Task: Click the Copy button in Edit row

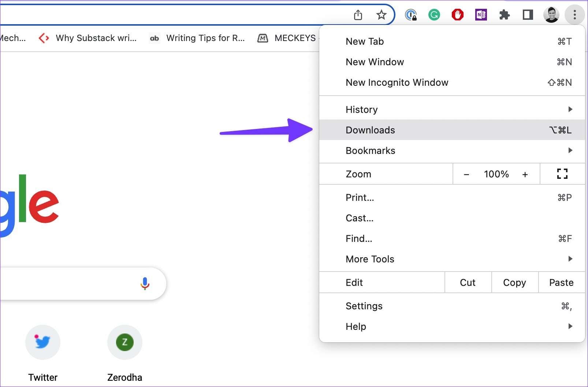Action: pyautogui.click(x=515, y=283)
